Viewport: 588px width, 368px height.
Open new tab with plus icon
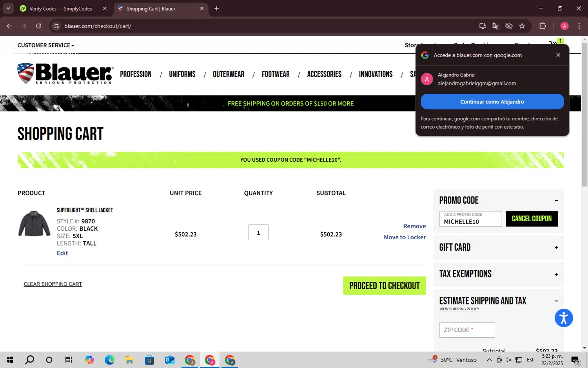coord(216,8)
